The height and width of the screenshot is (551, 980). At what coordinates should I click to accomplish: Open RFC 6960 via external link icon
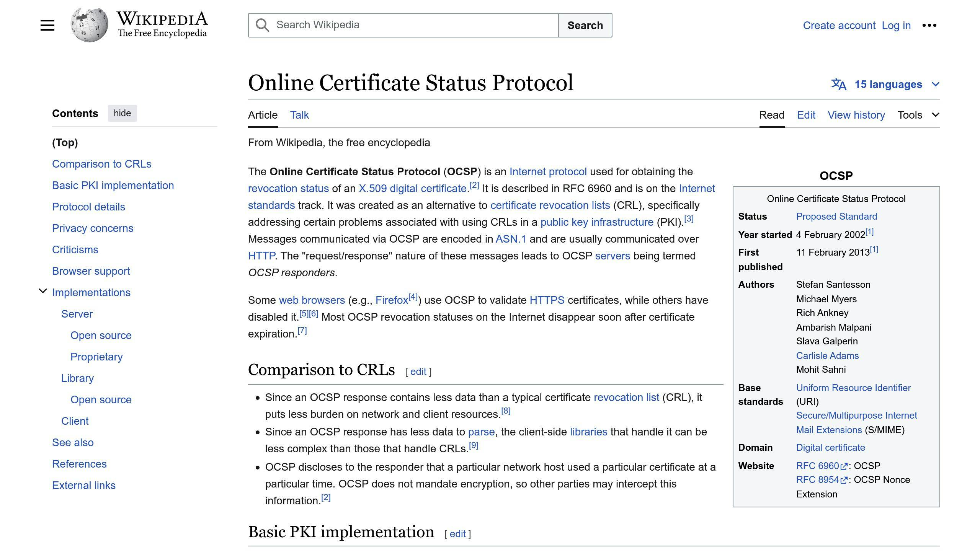click(x=844, y=466)
